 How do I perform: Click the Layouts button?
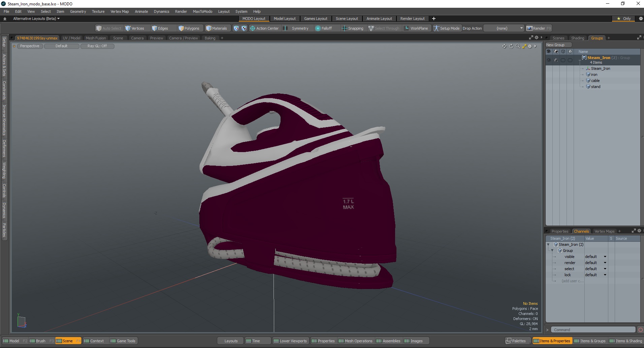(231, 341)
